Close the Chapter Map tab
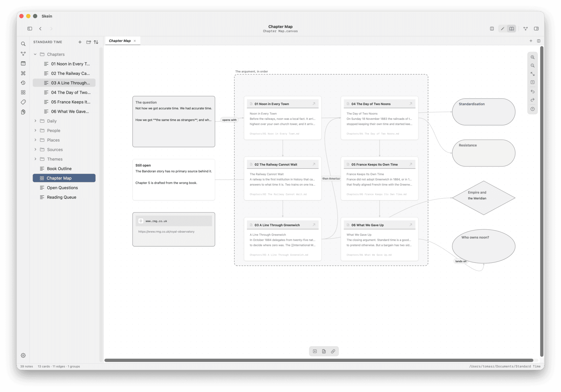The width and height of the screenshot is (561, 392). (x=135, y=41)
